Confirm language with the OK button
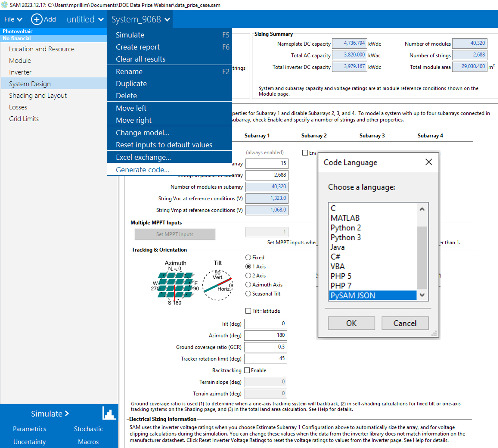Viewport: 498px width, 448px height. click(351, 323)
